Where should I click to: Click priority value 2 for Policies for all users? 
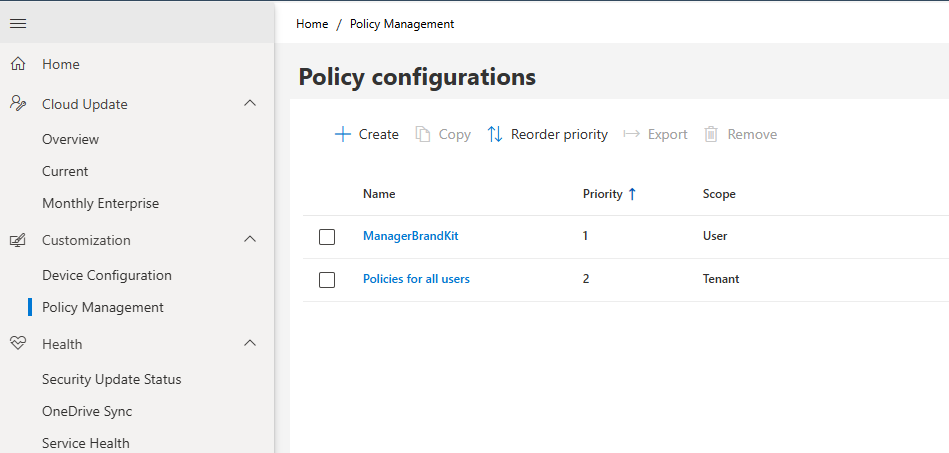coord(586,279)
